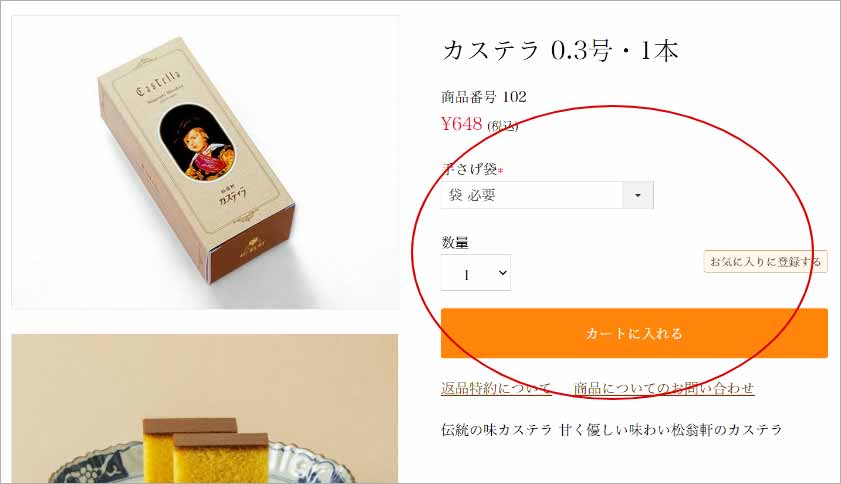
Task: Open the 返品特約について link
Action: (x=496, y=387)
